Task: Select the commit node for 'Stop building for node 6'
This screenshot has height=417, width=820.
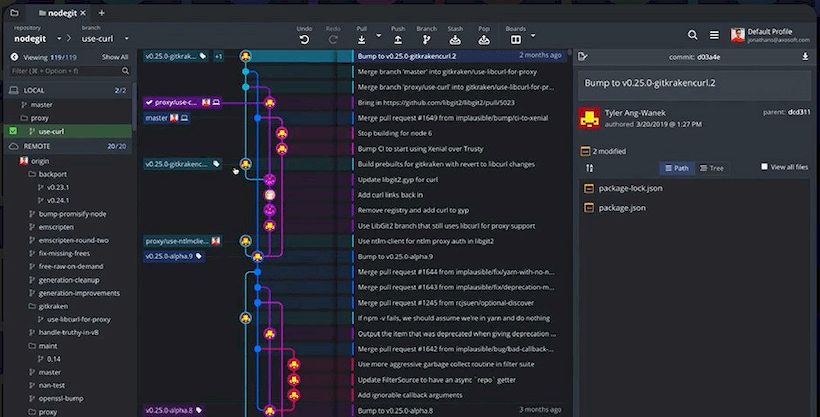Action: [282, 133]
